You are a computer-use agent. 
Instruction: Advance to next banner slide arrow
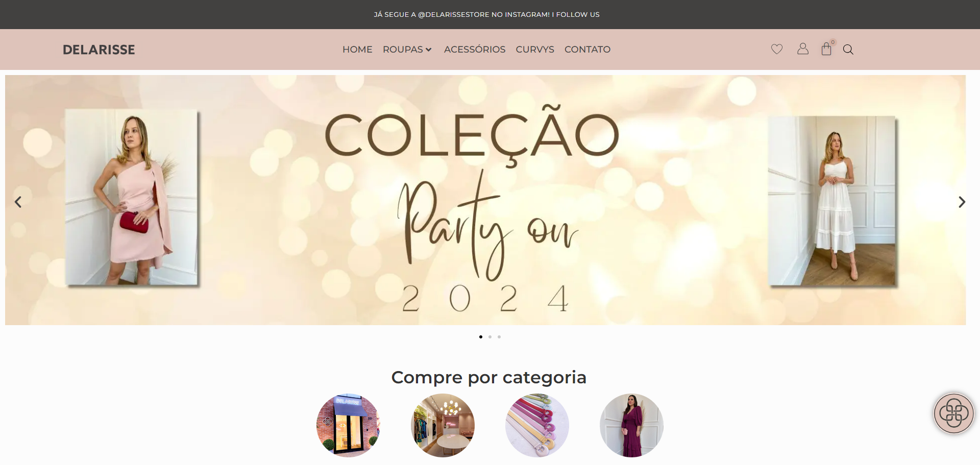click(962, 202)
